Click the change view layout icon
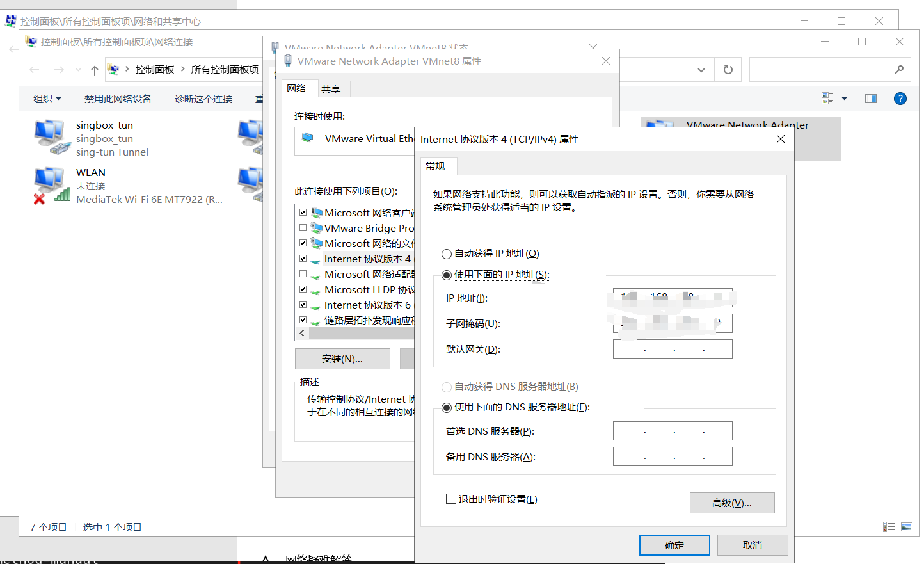This screenshot has width=924, height=564. (827, 99)
